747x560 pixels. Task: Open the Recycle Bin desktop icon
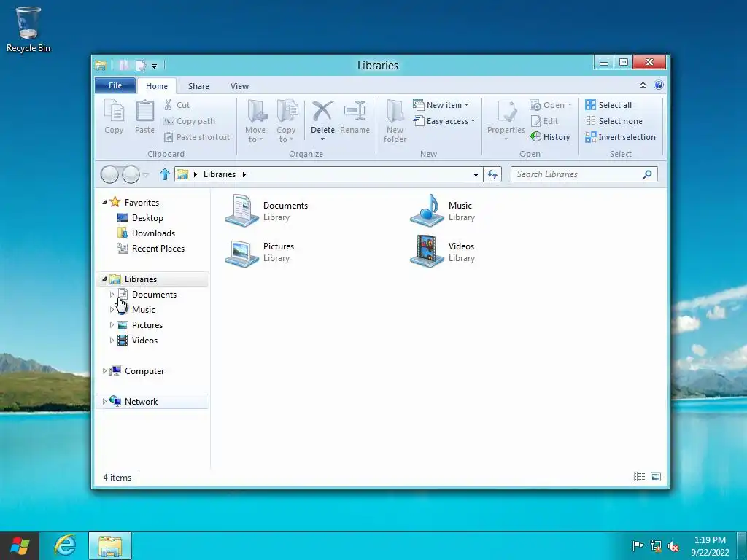coord(28,29)
